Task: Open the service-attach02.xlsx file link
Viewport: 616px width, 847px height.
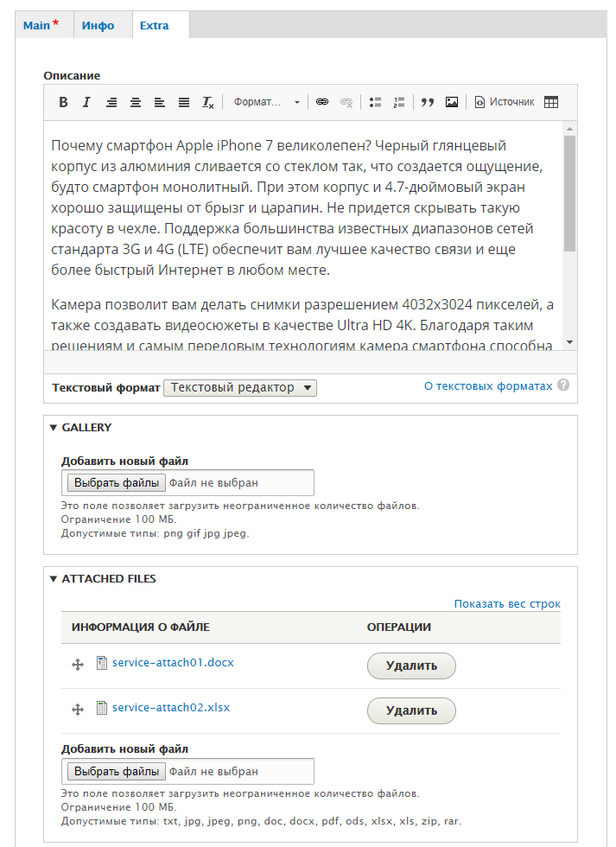Action: pos(170,707)
